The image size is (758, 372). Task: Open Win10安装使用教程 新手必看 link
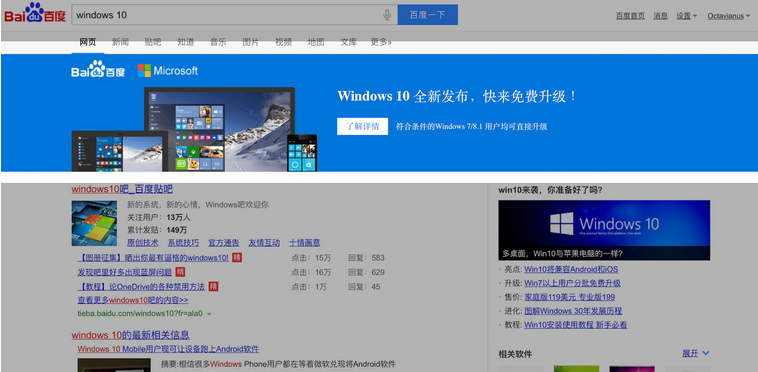coord(575,325)
